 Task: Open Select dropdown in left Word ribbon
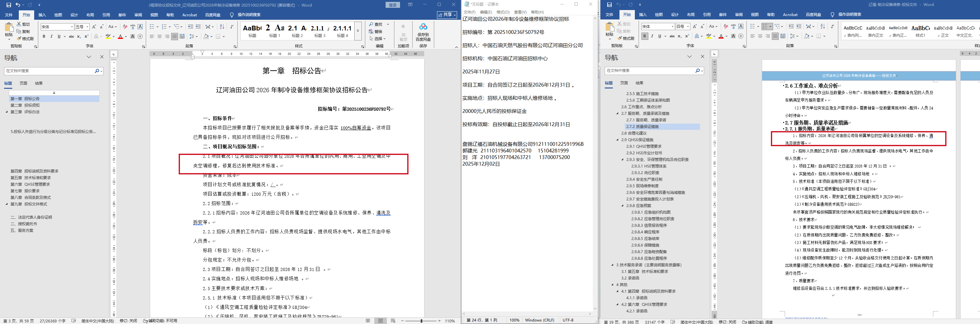(x=377, y=39)
